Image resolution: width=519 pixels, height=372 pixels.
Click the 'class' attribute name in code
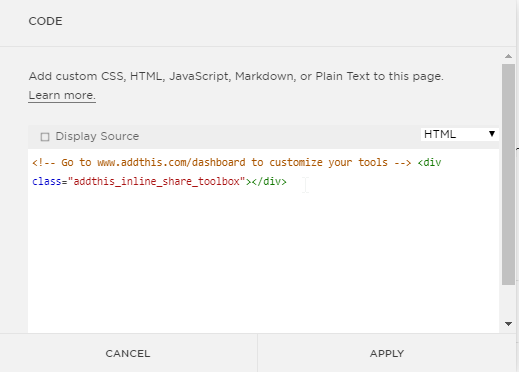pos(47,182)
